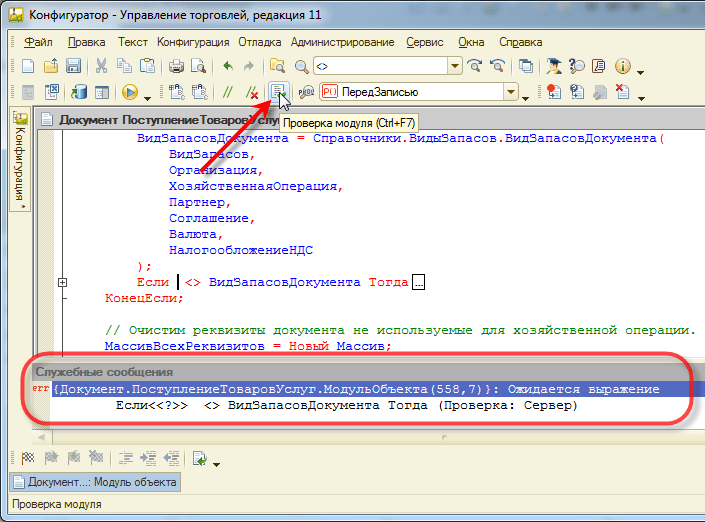Open the Администрирование menu
This screenshot has height=522, width=705.
click(342, 42)
